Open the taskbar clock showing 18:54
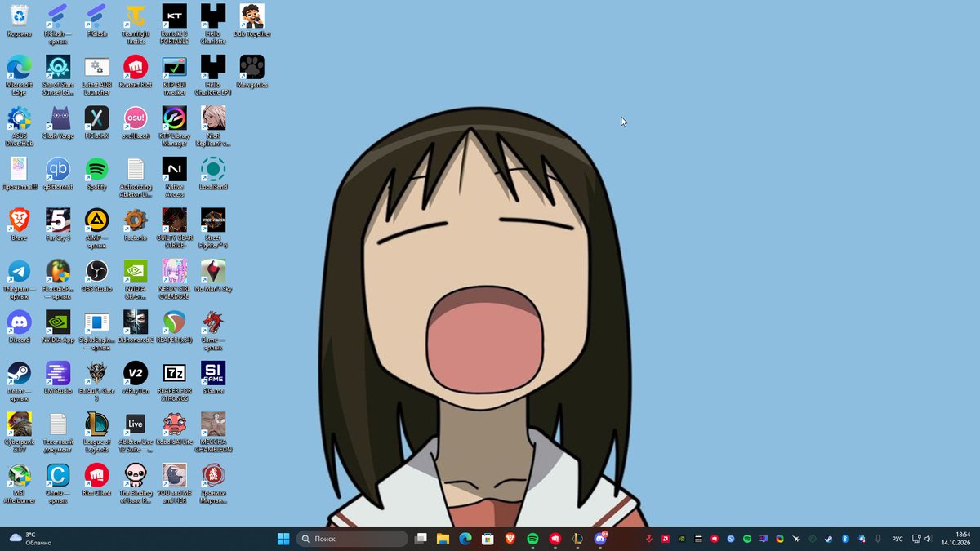Image resolution: width=980 pixels, height=551 pixels. tap(955, 538)
